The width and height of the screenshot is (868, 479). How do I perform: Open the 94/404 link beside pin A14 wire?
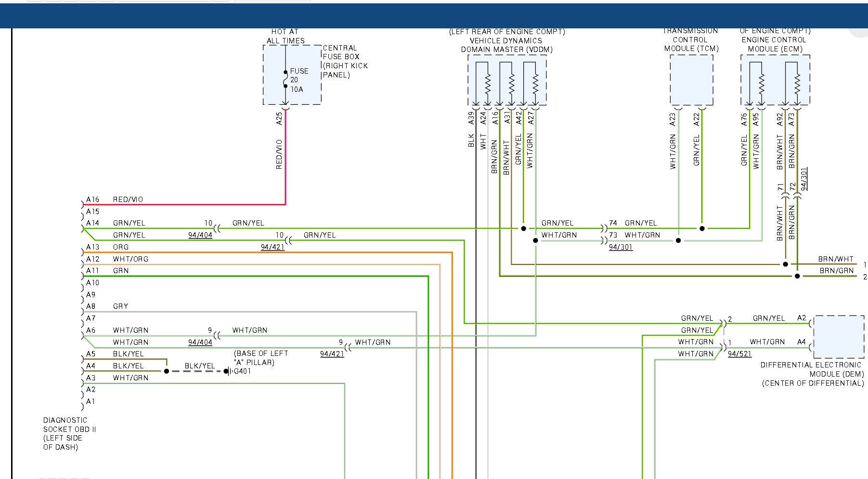click(200, 235)
